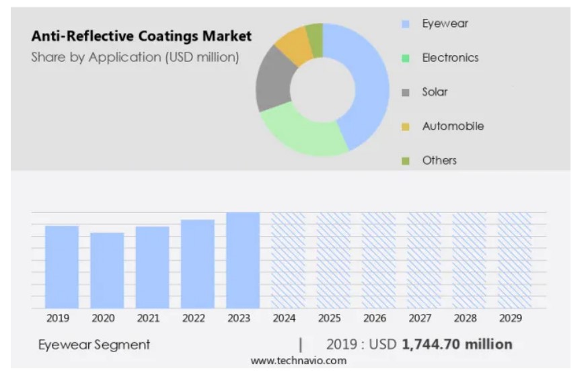Viewport: 588px width, 373px height.
Task: Select the solid bar above 2020
Action: [107, 270]
